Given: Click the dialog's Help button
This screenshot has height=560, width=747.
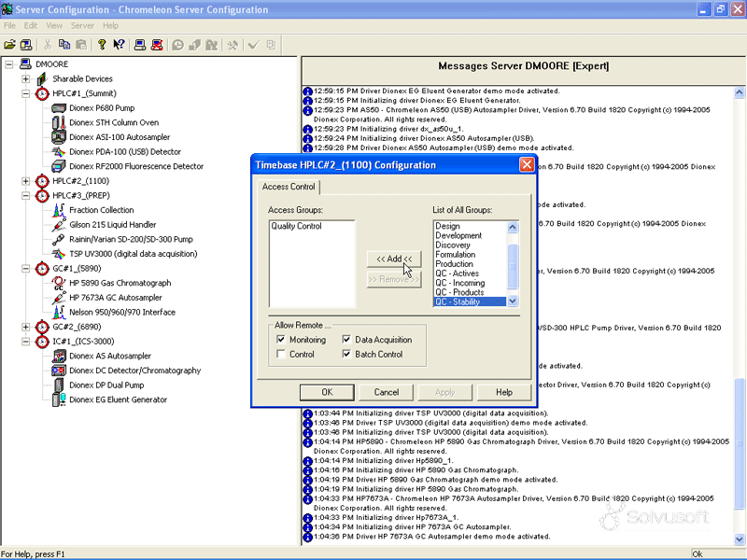Looking at the screenshot, I should [504, 392].
